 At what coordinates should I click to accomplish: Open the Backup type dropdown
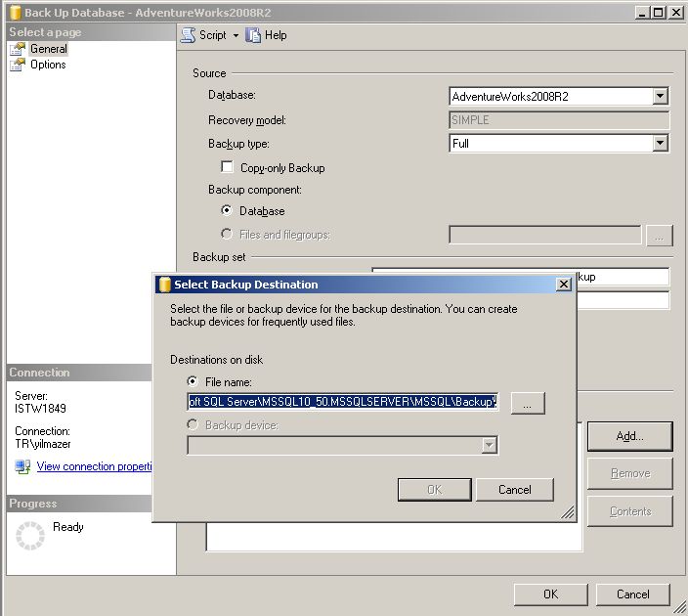[x=660, y=143]
